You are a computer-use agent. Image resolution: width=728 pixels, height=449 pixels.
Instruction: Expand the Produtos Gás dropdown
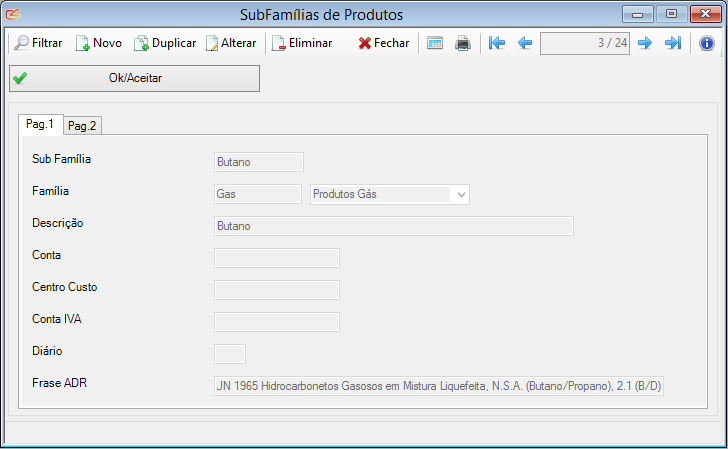461,194
